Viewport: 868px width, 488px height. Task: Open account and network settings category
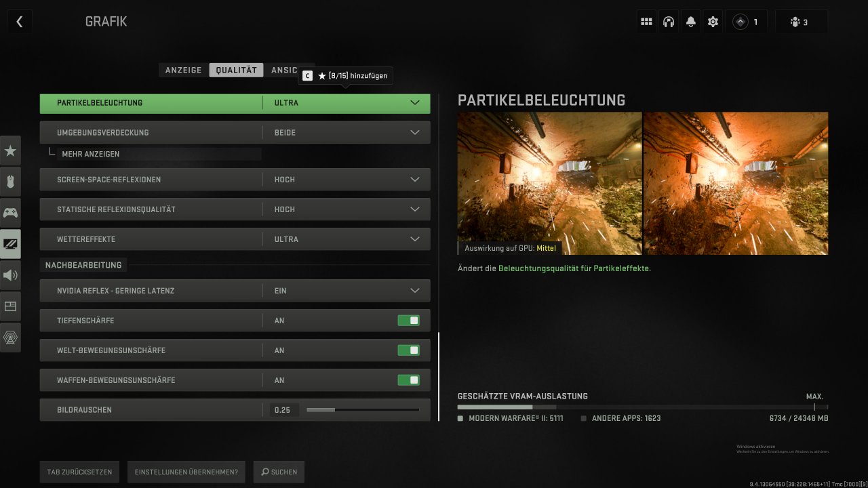click(10, 338)
